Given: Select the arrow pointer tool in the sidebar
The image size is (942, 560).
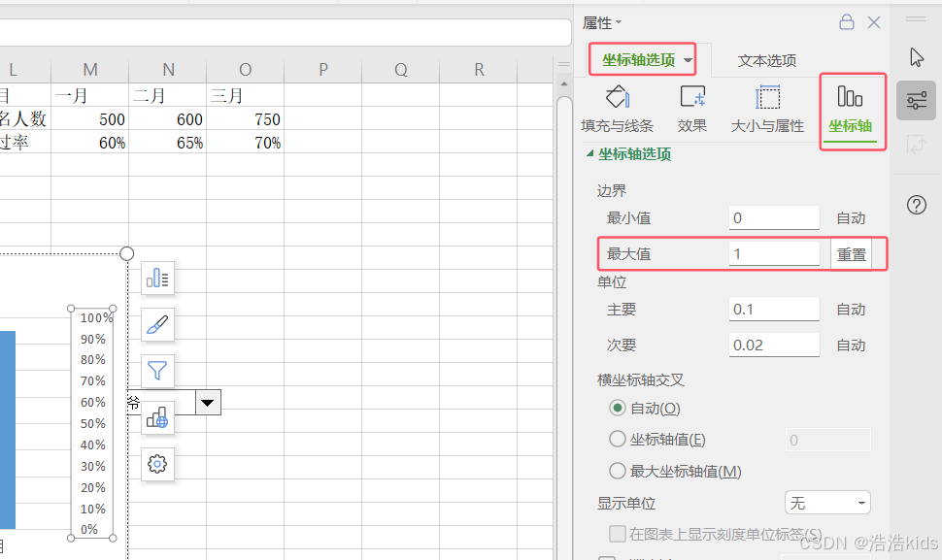Looking at the screenshot, I should (x=916, y=57).
